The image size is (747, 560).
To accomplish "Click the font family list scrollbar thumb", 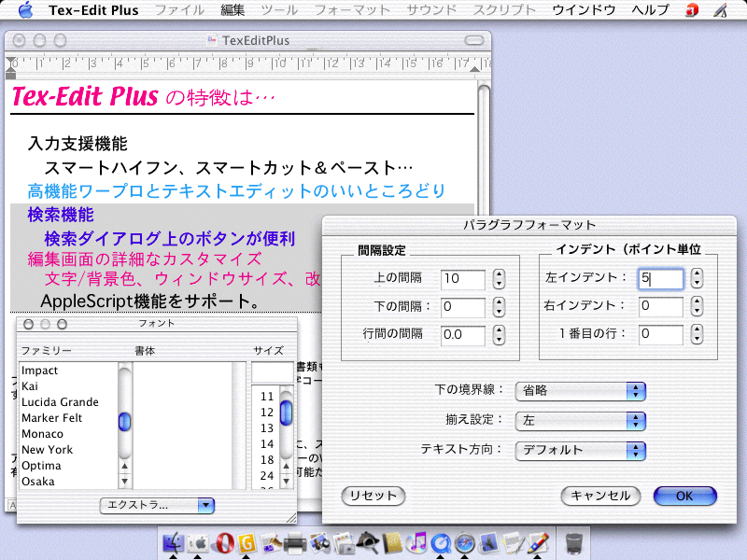I will 124,422.
